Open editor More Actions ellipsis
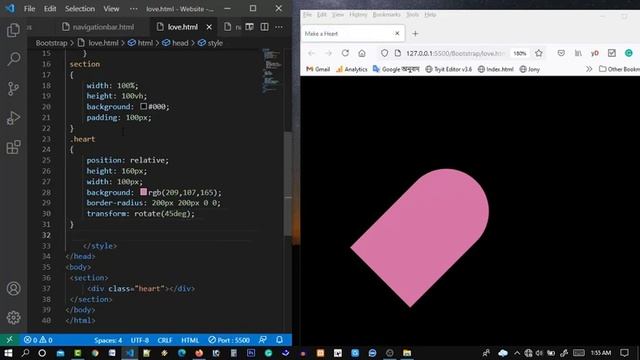The image size is (640, 360). tap(279, 27)
